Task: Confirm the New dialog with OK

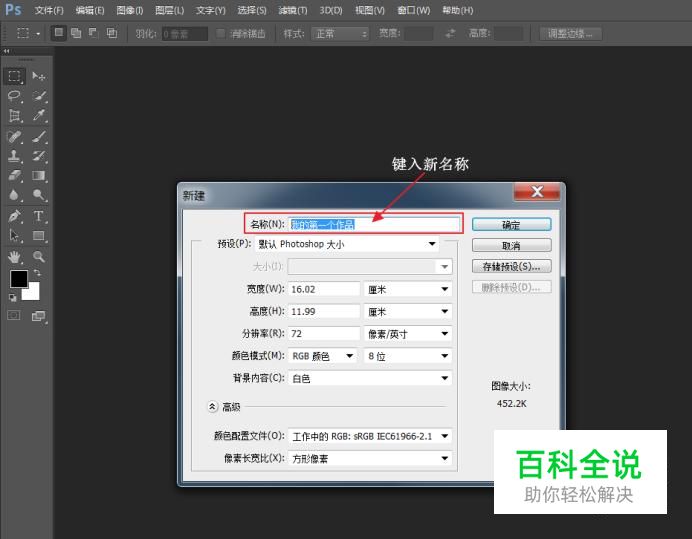Action: click(511, 225)
